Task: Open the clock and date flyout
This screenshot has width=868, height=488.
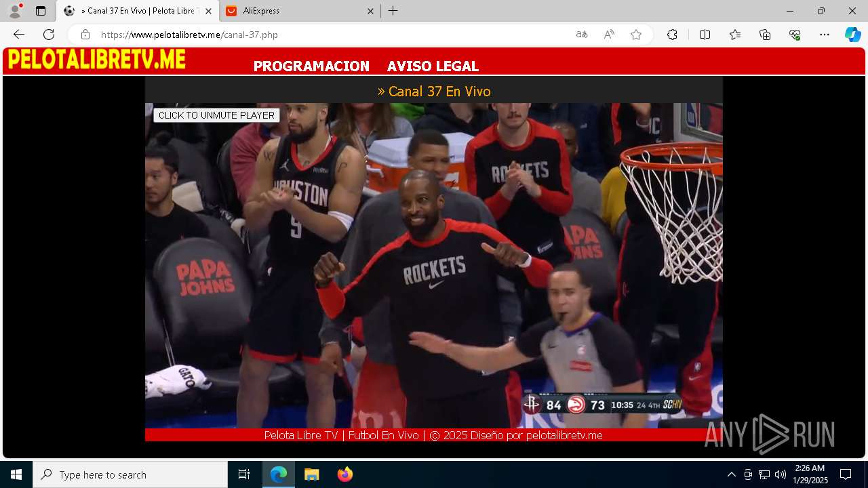Action: point(810,474)
